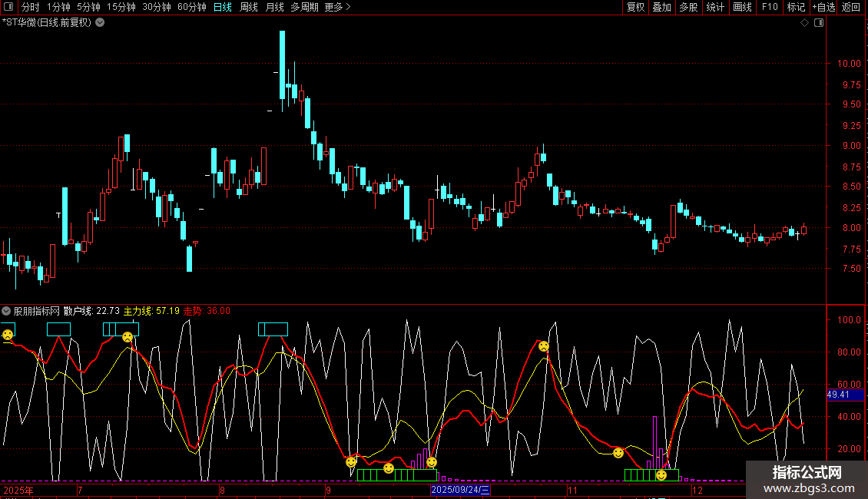Click 叠加 overlay button

(x=661, y=7)
